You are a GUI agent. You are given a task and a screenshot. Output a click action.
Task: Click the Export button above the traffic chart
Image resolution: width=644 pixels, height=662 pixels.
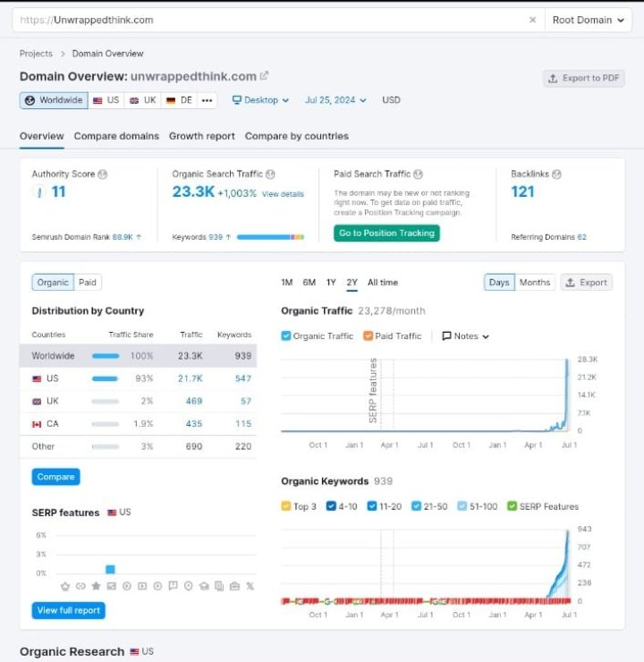[x=587, y=283]
